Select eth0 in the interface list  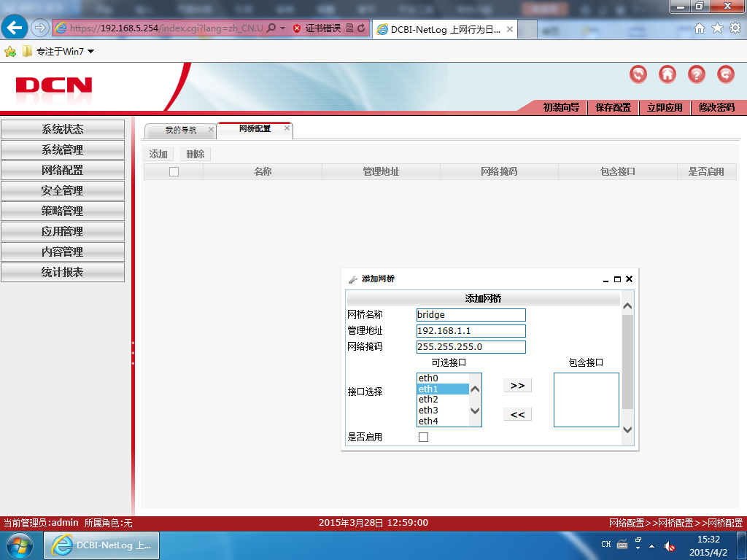coord(443,378)
